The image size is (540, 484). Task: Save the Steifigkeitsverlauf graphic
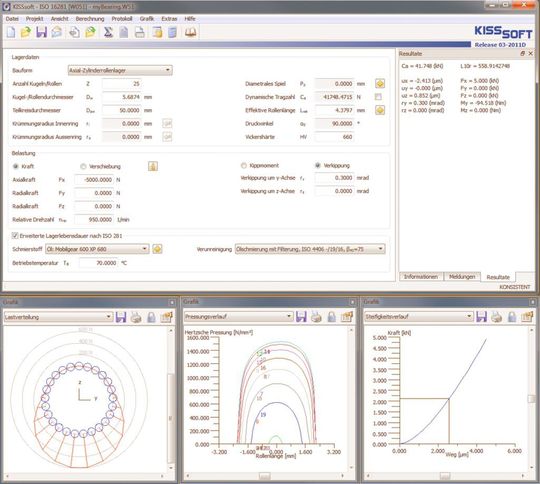481,317
